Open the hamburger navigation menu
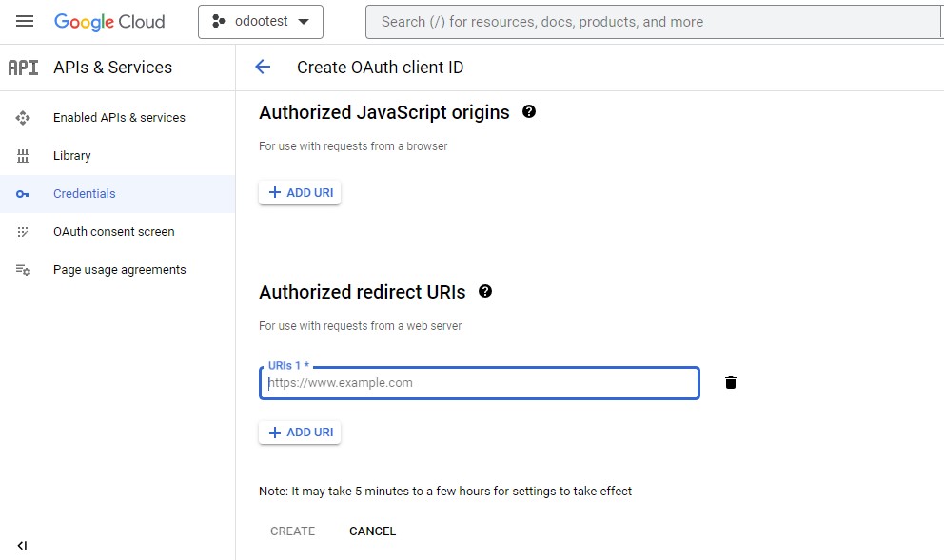The height and width of the screenshot is (560, 944). point(25,22)
